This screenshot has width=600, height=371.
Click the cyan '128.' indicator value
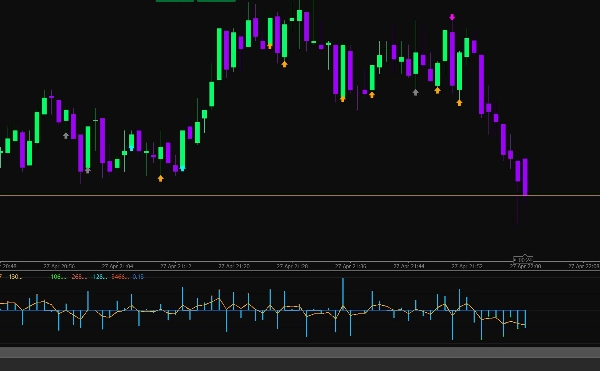[x=100, y=277]
